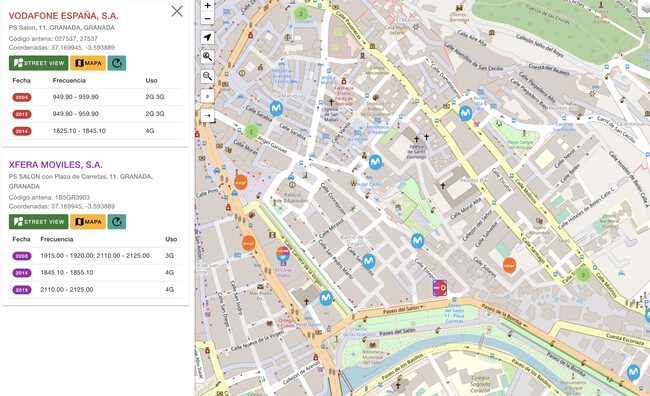The height and width of the screenshot is (396, 650).
Task: Click highlighted antenna marker near Paseo del Salón
Action: click(440, 288)
